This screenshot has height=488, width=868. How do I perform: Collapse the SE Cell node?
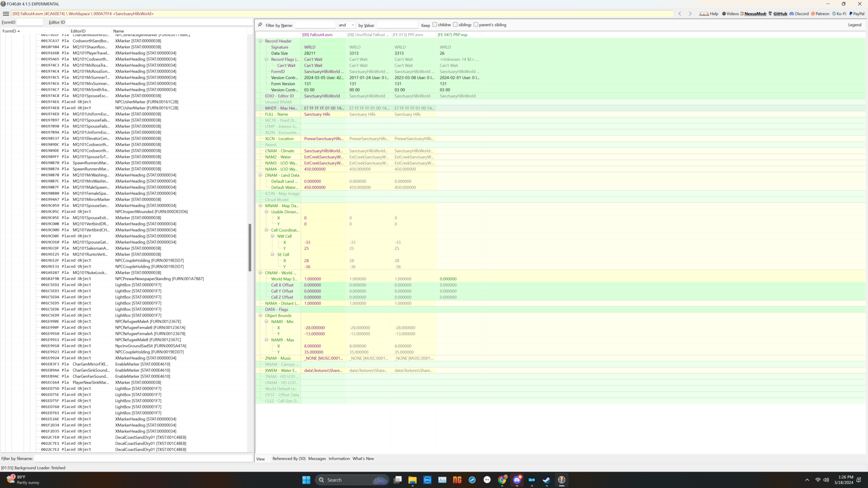[x=273, y=254]
